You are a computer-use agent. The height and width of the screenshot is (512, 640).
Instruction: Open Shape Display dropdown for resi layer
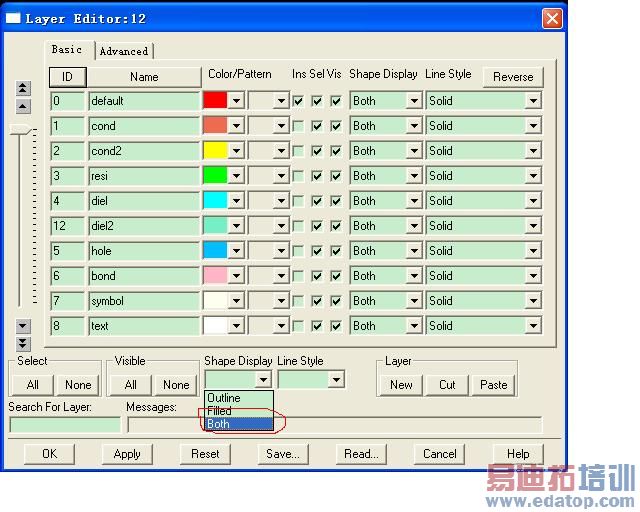point(414,176)
